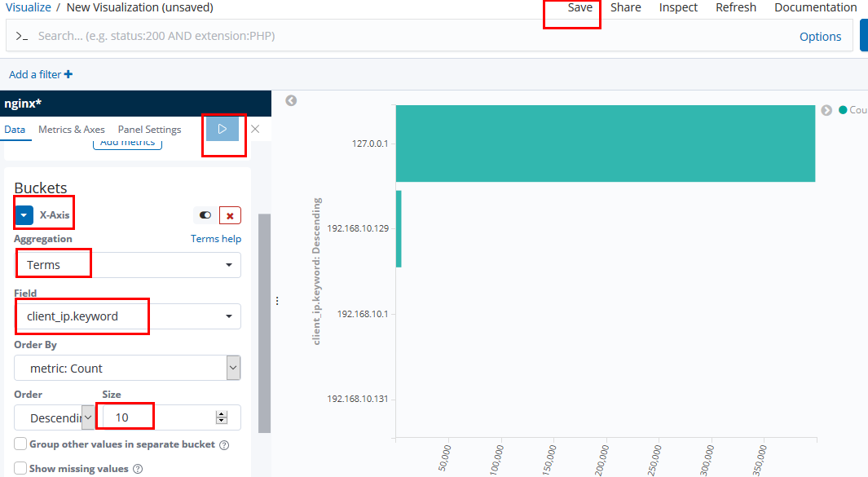Switch to the Data tab
This screenshot has width=868, height=477.
pyautogui.click(x=15, y=129)
